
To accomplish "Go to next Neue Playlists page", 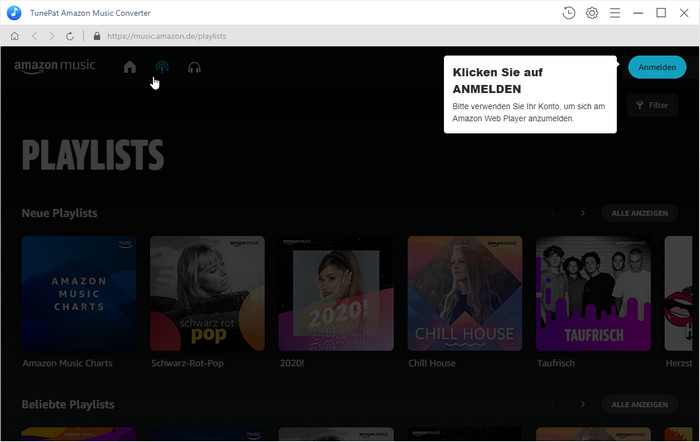I will [583, 213].
